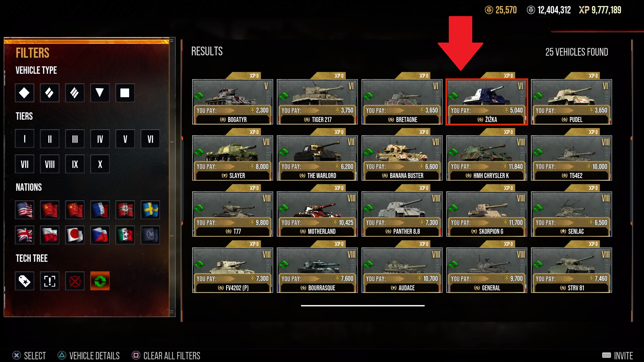Disable the active green trade-in tech tree filter

pos(100,281)
